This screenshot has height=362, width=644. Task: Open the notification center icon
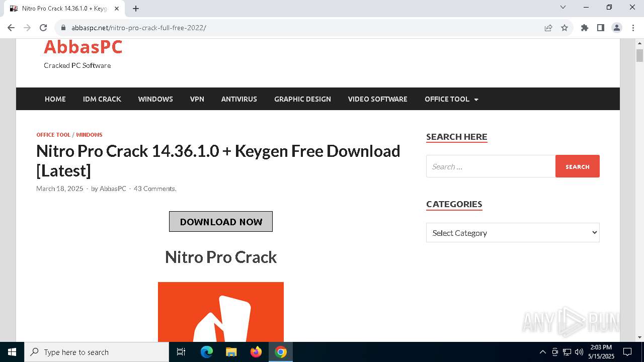pos(627,352)
